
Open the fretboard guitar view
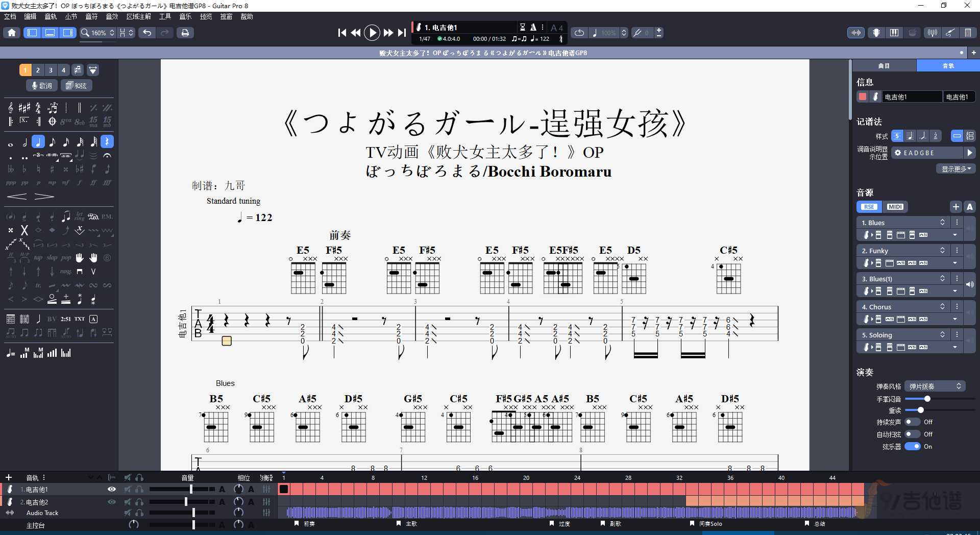[876, 33]
